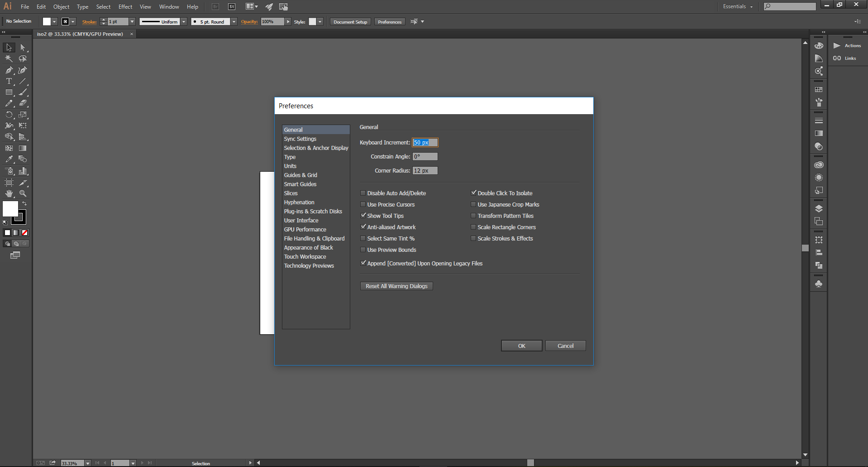The height and width of the screenshot is (467, 868).
Task: Select the Type tool
Action: click(9, 81)
